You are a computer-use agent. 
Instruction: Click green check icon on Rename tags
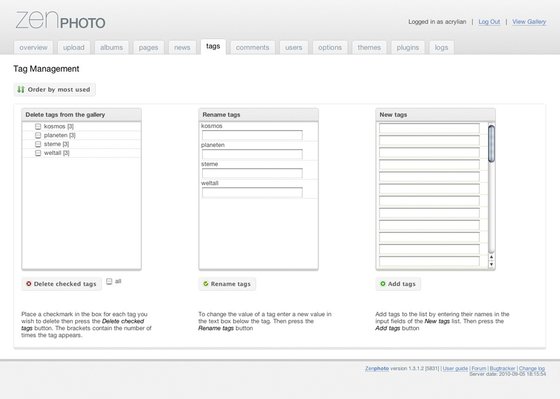tap(206, 284)
